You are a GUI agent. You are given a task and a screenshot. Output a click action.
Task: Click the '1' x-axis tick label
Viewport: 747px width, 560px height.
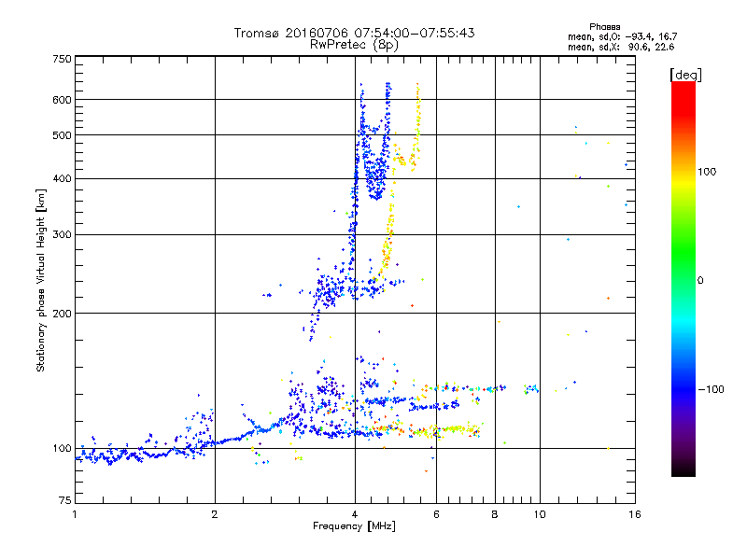75,514
